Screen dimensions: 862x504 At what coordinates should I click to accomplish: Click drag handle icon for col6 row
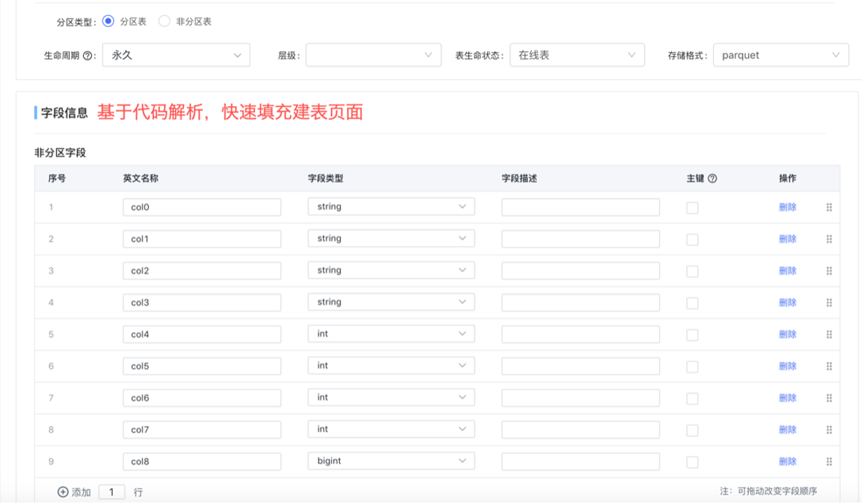(x=829, y=398)
